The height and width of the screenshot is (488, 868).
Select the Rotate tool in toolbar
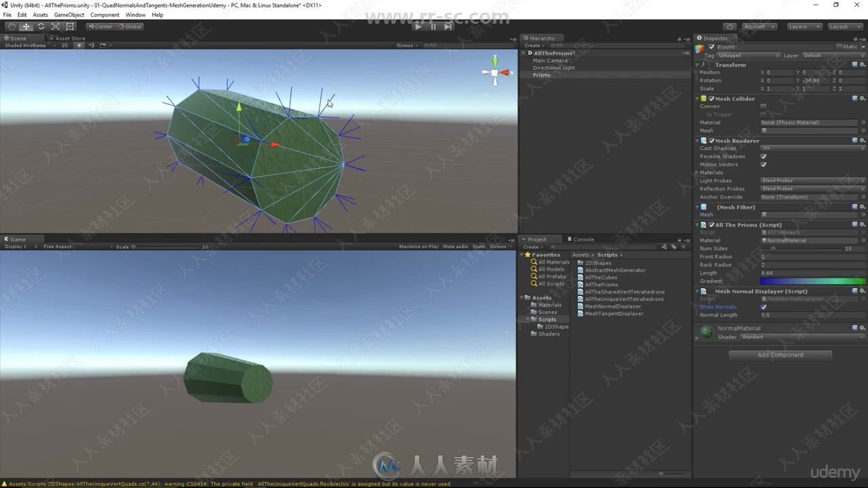pos(41,26)
